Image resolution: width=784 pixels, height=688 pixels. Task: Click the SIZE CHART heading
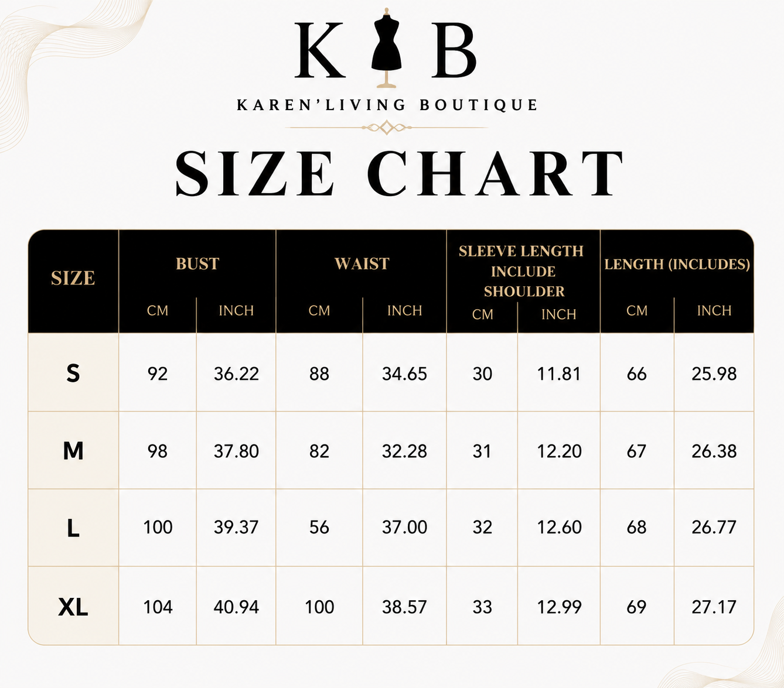coord(400,173)
